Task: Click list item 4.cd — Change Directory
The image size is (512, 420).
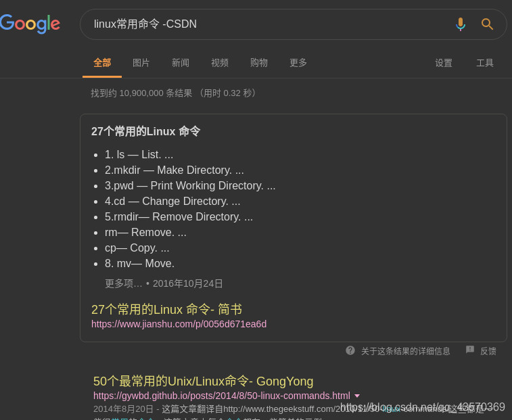Action: pyautogui.click(x=172, y=201)
